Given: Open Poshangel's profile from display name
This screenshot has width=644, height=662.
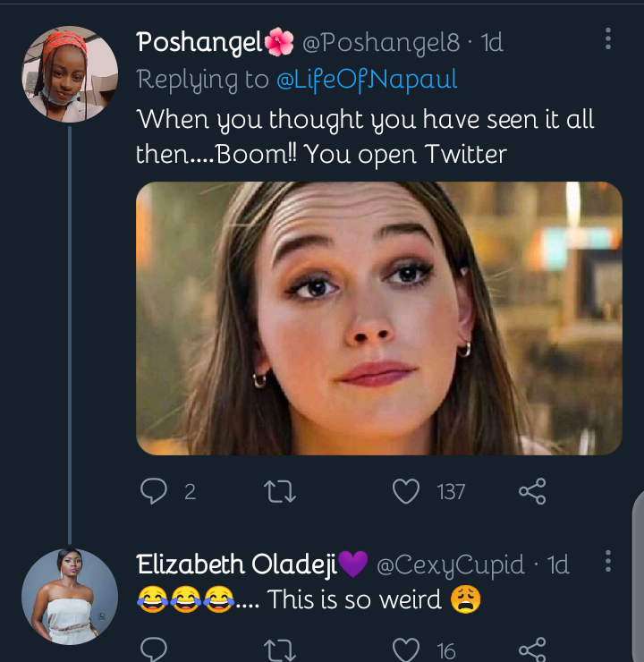Looking at the screenshot, I should [199, 43].
